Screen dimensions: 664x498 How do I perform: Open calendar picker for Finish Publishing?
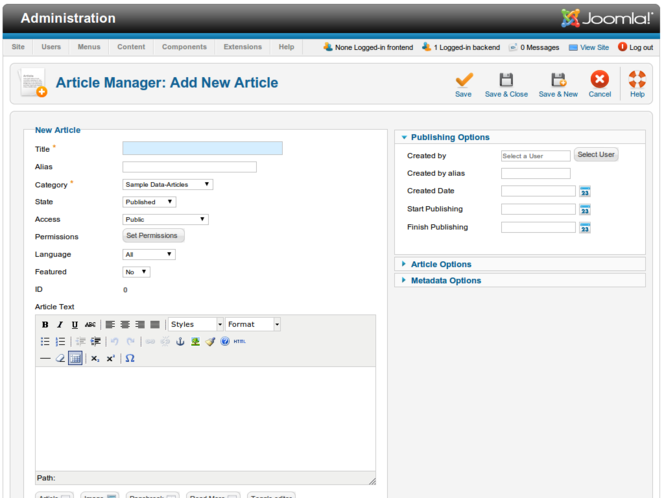(585, 228)
